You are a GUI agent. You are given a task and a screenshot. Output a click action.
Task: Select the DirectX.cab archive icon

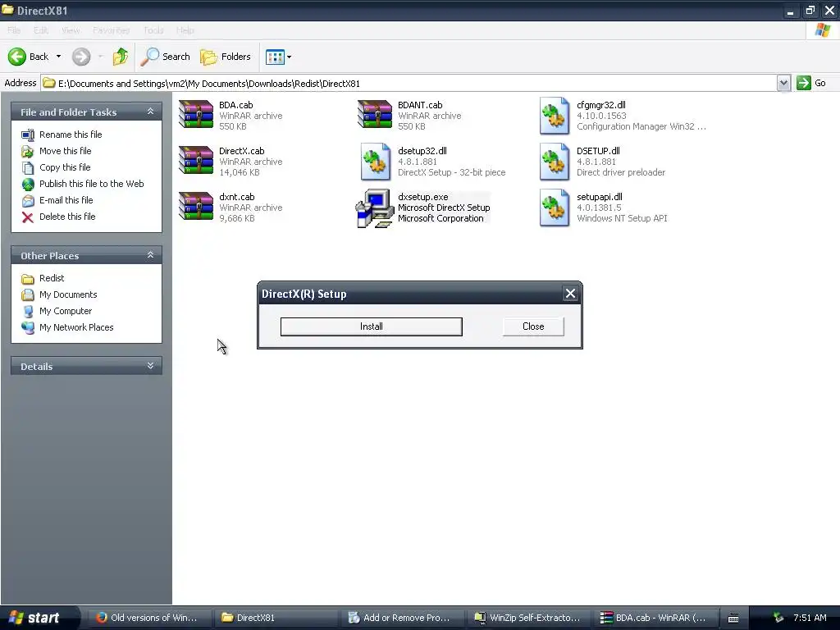[196, 161]
